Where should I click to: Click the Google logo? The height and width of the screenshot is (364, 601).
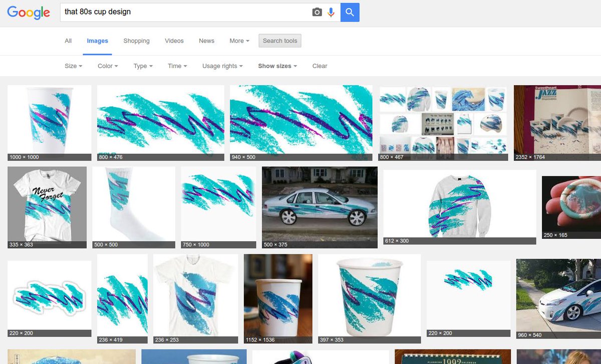(29, 12)
